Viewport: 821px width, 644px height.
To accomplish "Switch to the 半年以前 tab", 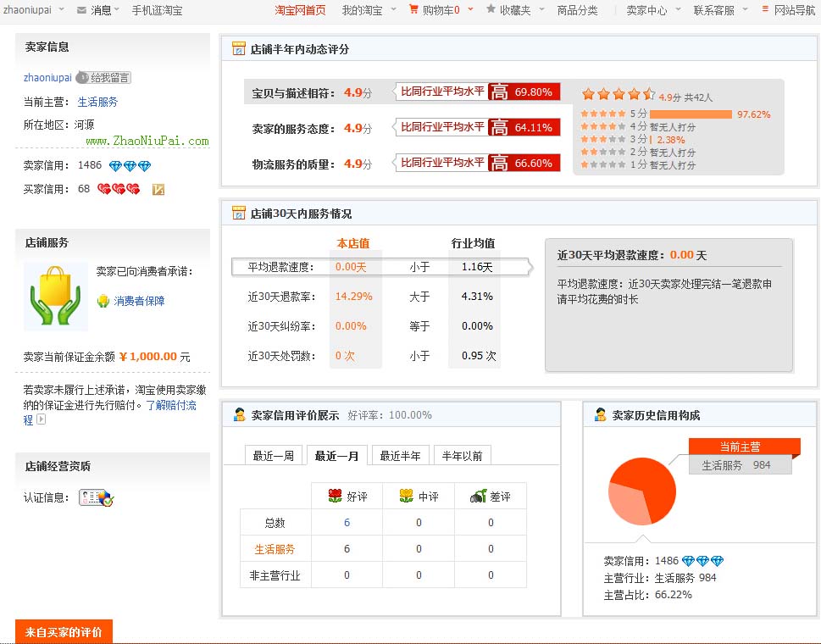I will (x=462, y=456).
